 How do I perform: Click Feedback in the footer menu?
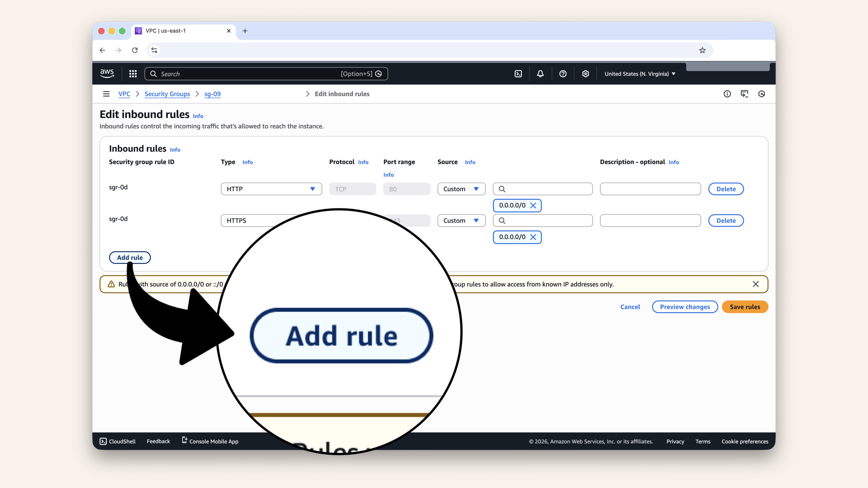pos(158,441)
